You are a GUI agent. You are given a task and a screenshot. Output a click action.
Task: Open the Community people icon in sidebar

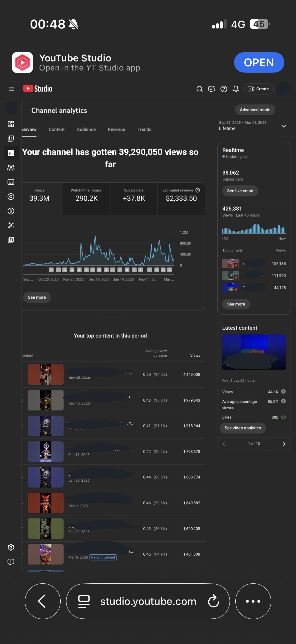tap(11, 168)
